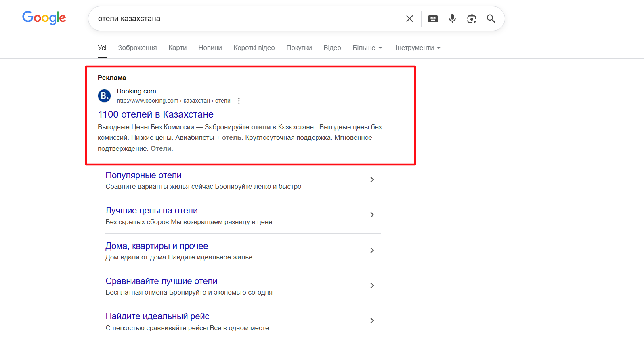Click the Google logo
The height and width of the screenshot is (354, 644).
pos(44,18)
